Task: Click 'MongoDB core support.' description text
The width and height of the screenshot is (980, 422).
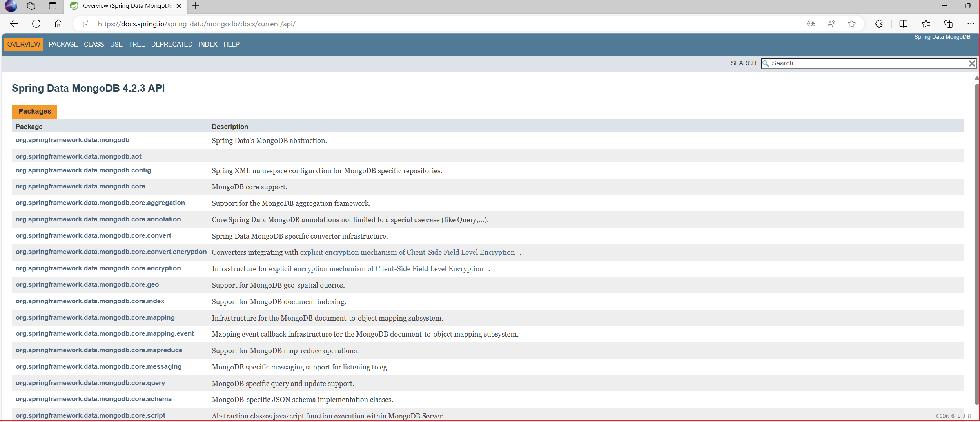Action: pyautogui.click(x=250, y=187)
